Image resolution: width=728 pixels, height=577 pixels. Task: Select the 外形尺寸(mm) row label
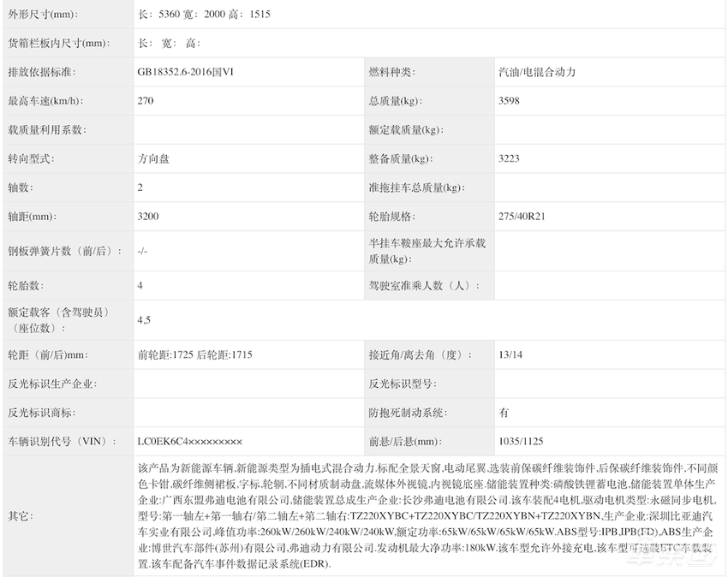pyautogui.click(x=41, y=14)
